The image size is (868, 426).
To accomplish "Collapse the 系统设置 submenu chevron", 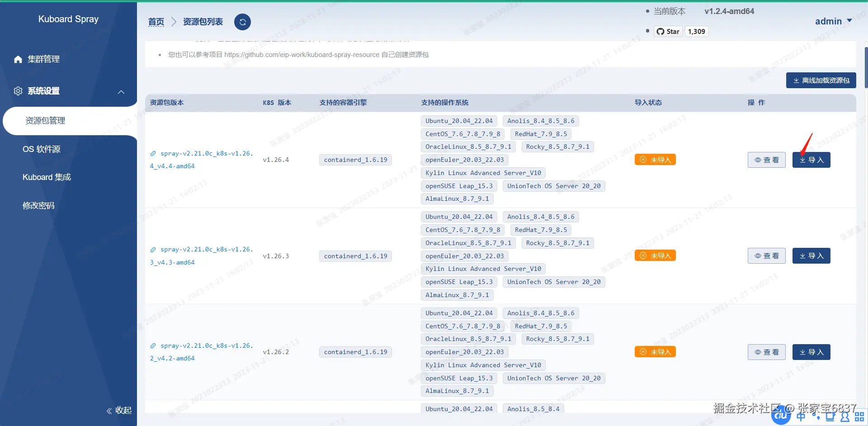I will coord(121,92).
